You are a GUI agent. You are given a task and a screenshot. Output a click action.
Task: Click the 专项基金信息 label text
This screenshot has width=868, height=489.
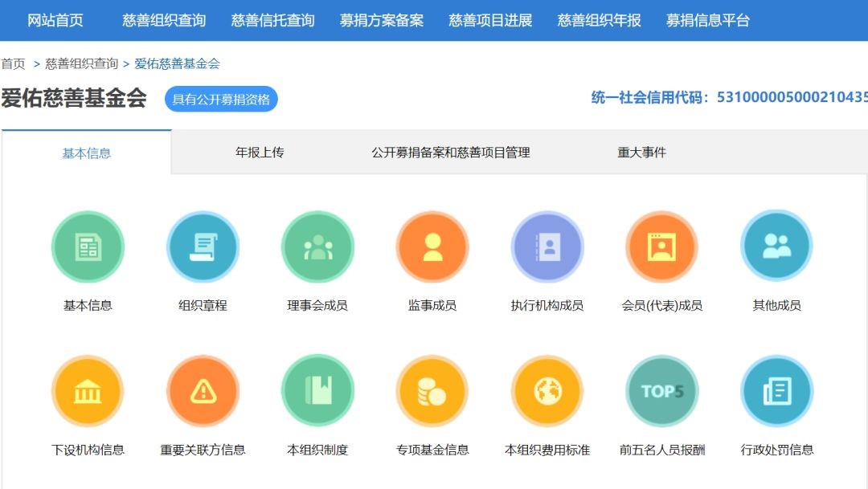(432, 450)
